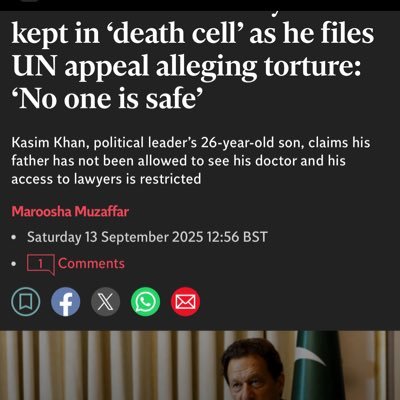This screenshot has width=400, height=400.
Task: Click the Saturday 13 September 2025 timestamp
Action: pos(147,237)
